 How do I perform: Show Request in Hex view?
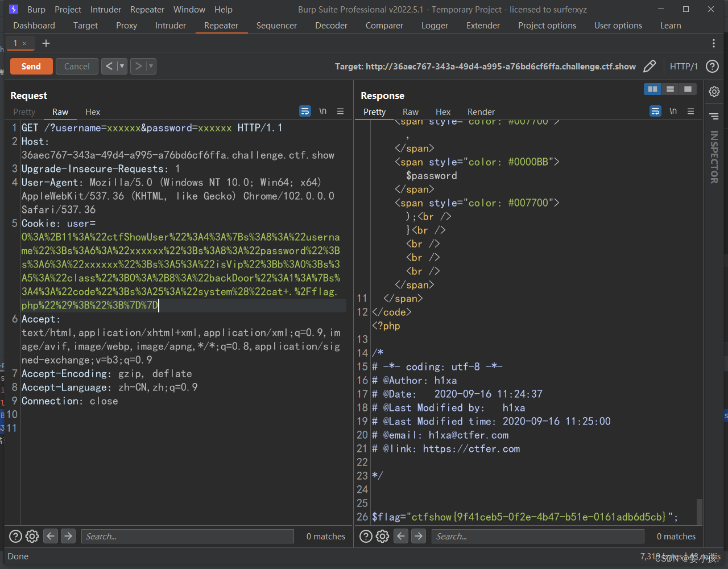pos(93,112)
